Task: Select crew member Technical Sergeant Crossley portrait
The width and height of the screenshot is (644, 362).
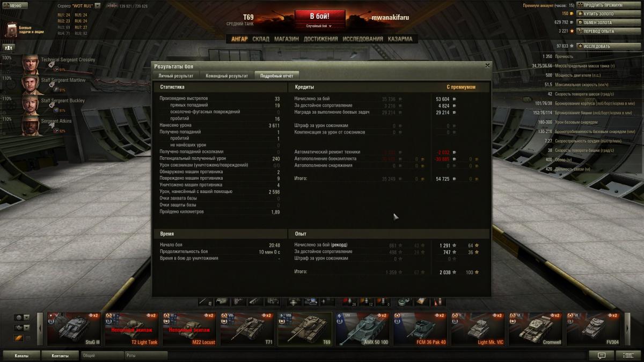Action: point(31,65)
